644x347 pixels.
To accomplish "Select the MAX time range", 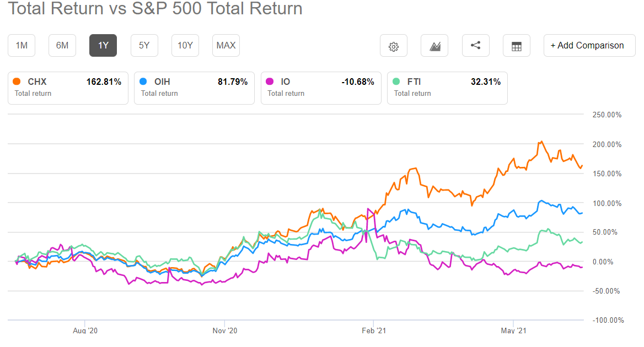I will point(226,45).
